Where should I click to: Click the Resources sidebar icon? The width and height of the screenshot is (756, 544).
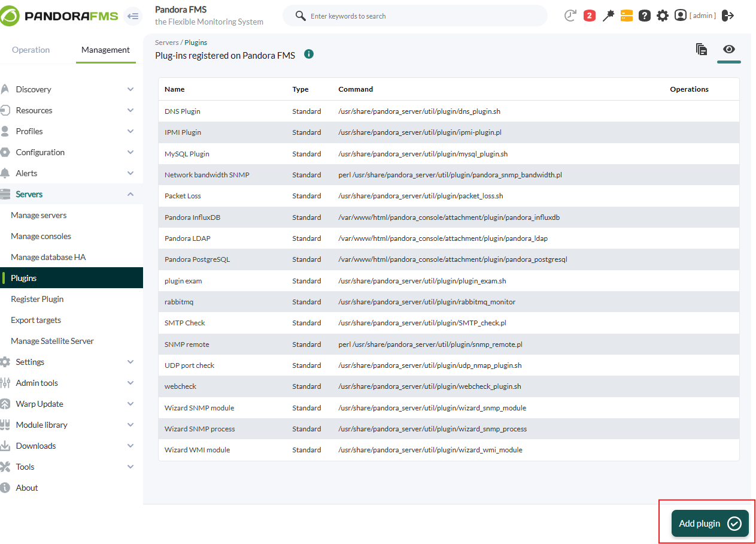click(5, 110)
